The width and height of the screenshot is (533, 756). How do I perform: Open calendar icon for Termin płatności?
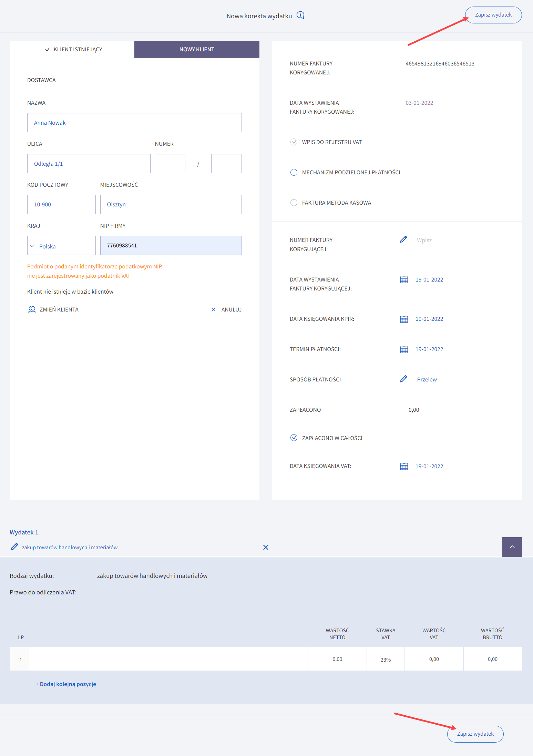[x=404, y=349]
